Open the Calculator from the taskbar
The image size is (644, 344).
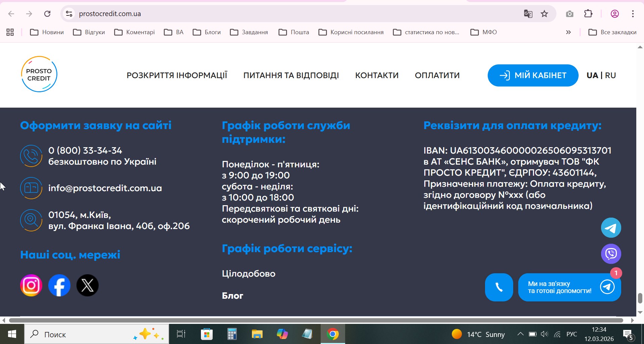232,334
